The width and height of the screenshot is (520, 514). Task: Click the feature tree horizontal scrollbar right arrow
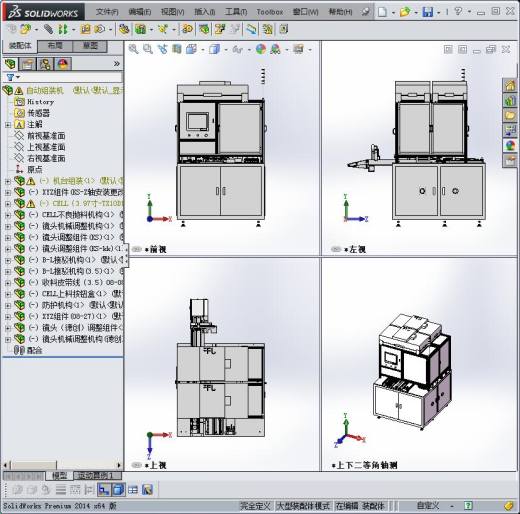pos(119,465)
